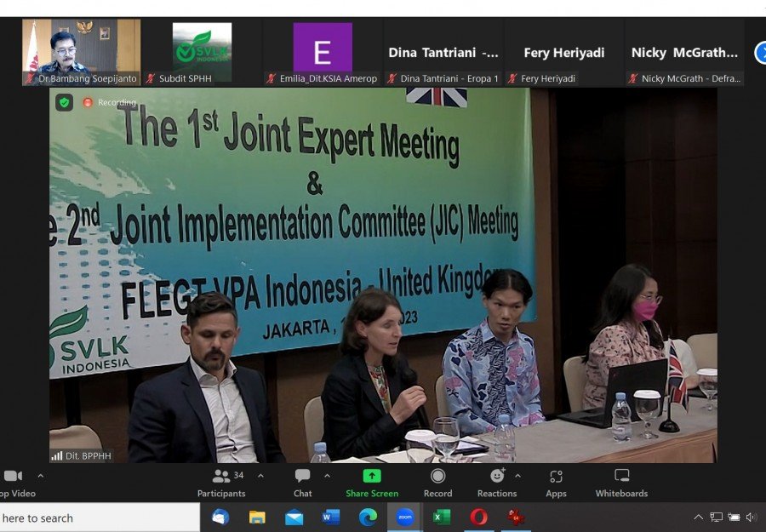Select the Dina Tantriani participant tile
Image resolution: width=766 pixels, height=532 pixels.
[443, 52]
